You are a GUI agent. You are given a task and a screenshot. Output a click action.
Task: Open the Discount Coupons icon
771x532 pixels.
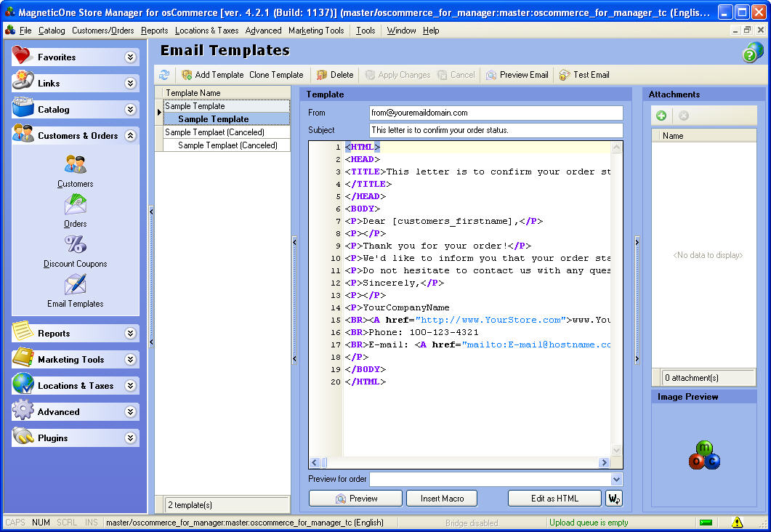click(x=76, y=251)
